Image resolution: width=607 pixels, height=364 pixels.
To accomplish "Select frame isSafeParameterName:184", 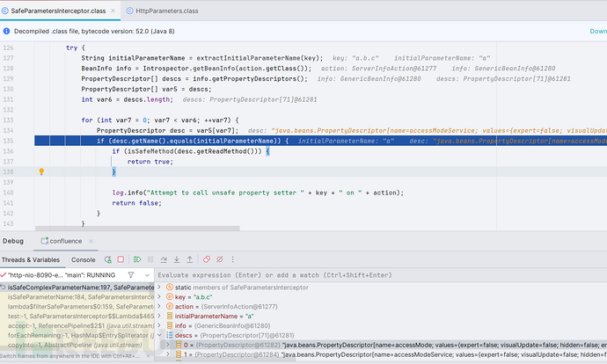I will click(77, 297).
